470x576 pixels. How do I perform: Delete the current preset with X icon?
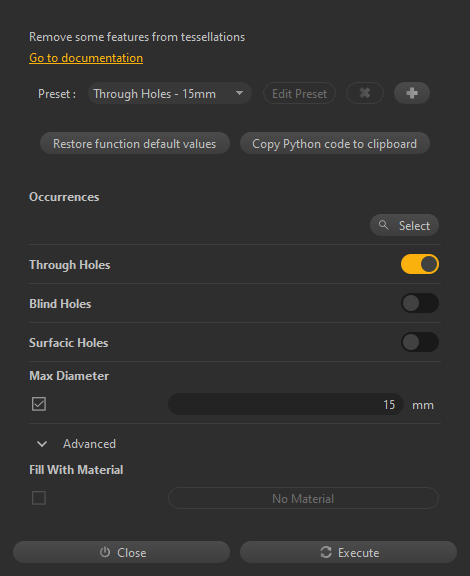click(x=365, y=93)
